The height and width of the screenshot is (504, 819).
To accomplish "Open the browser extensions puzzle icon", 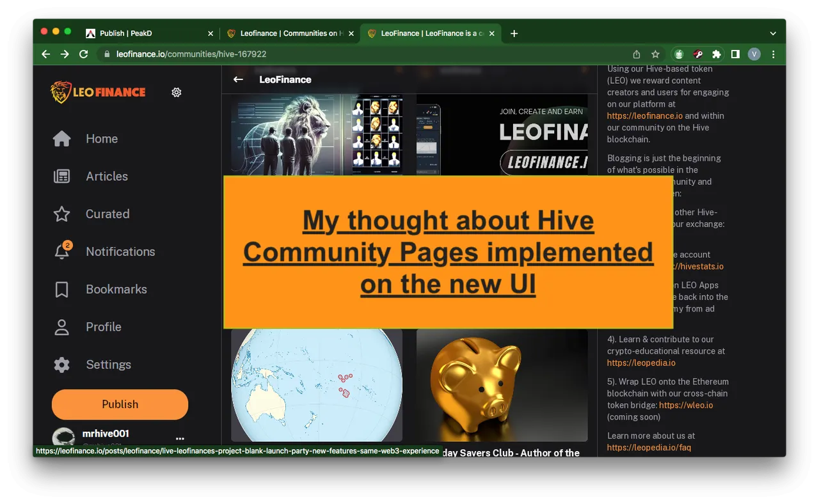I will tap(717, 54).
